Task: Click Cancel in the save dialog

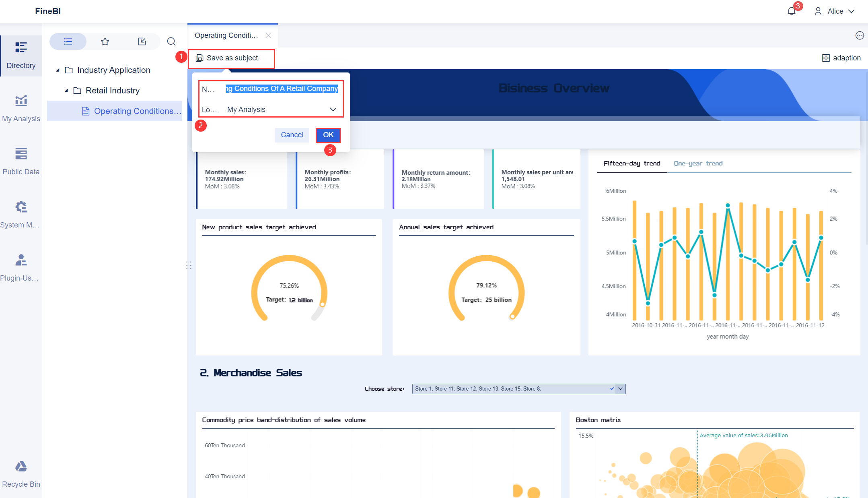Action: (x=292, y=135)
